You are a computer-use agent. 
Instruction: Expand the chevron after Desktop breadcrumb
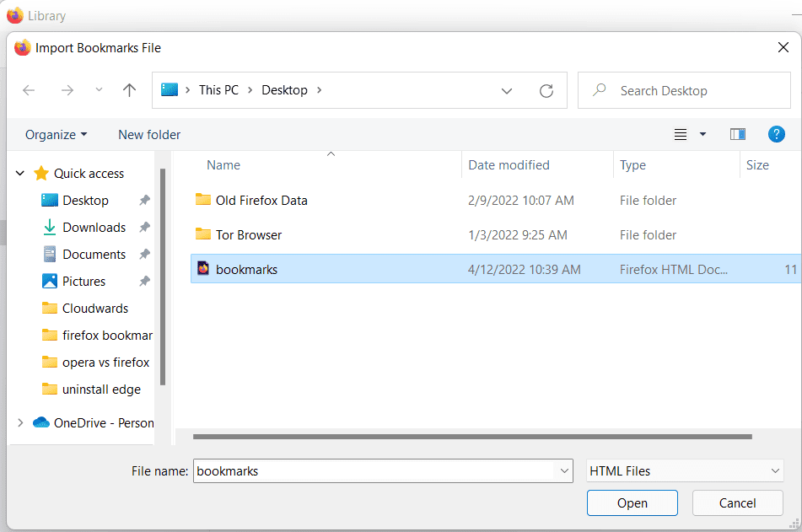(319, 90)
